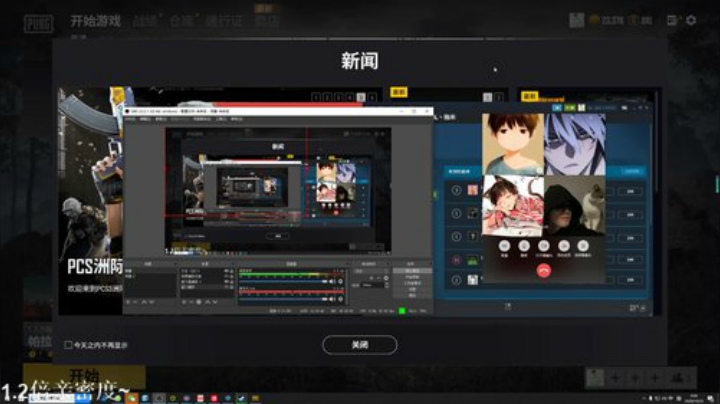The width and height of the screenshot is (720, 404).
Task: Click blue icon in chat app title bar
Action: coord(557,107)
